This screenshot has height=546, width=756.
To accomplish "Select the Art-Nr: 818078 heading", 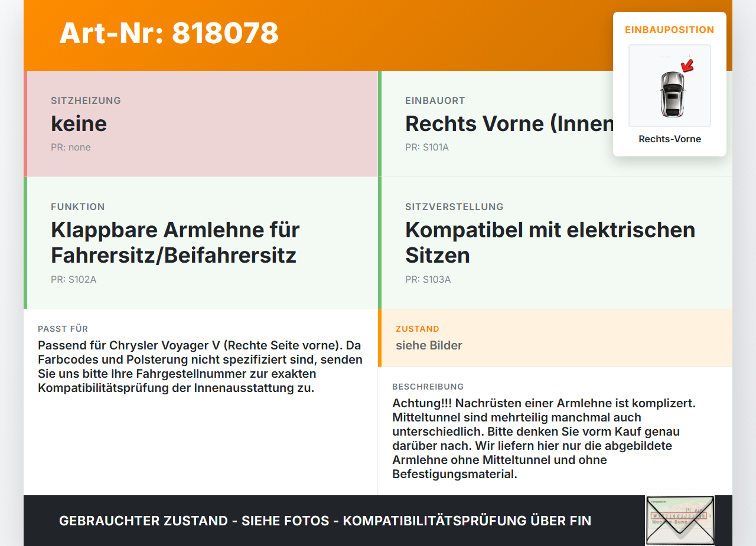I will [x=169, y=33].
